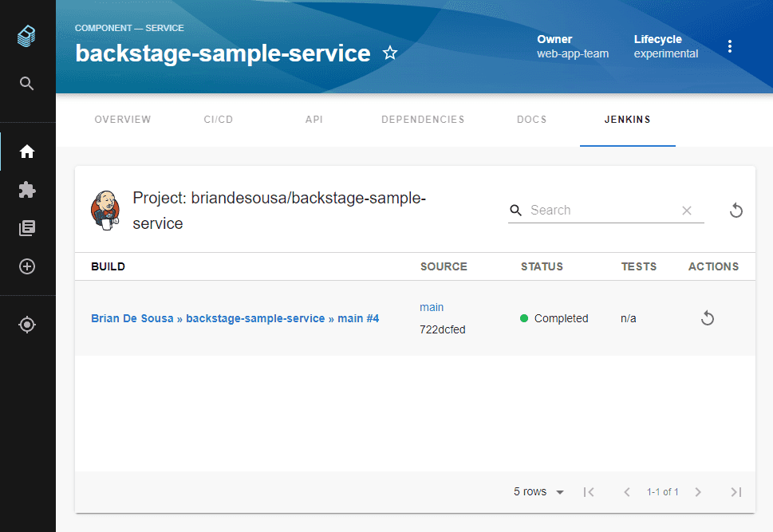Click the backstage-sample-service page heading
The height and width of the screenshot is (532, 773).
pos(223,53)
